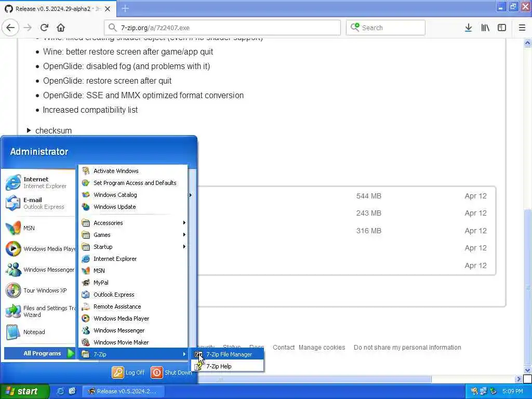Open the library bookshelf icon
This screenshot has height=399, width=532.
click(485, 28)
